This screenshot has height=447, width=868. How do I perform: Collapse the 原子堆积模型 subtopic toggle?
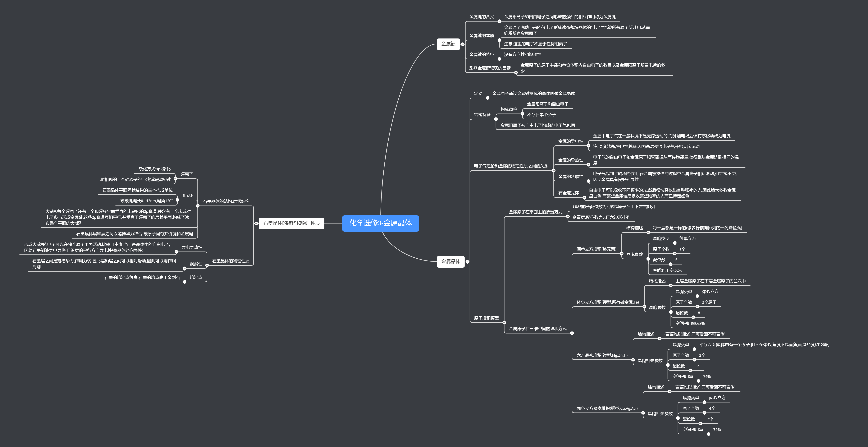click(504, 323)
